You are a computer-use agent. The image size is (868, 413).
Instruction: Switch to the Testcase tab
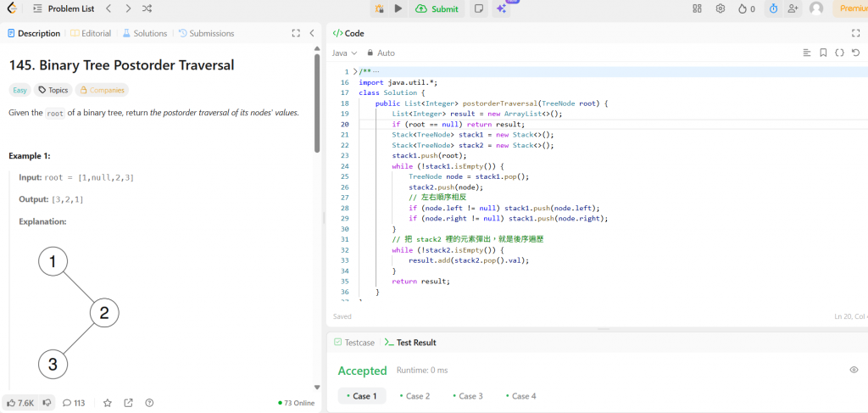pos(354,343)
